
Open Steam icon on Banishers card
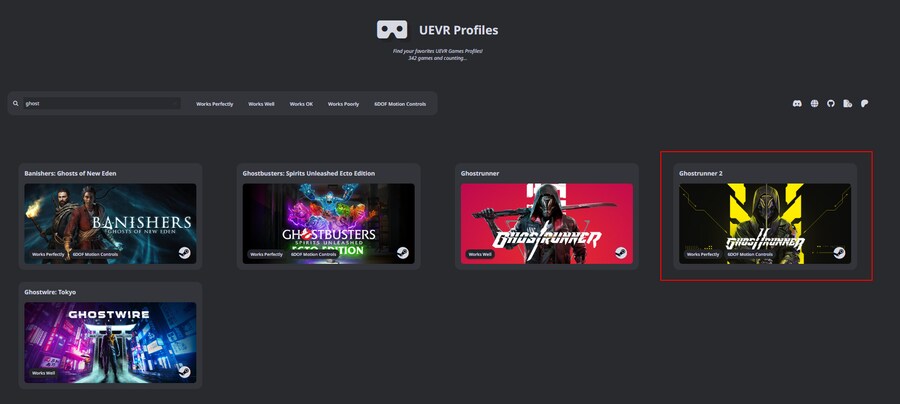[185, 253]
